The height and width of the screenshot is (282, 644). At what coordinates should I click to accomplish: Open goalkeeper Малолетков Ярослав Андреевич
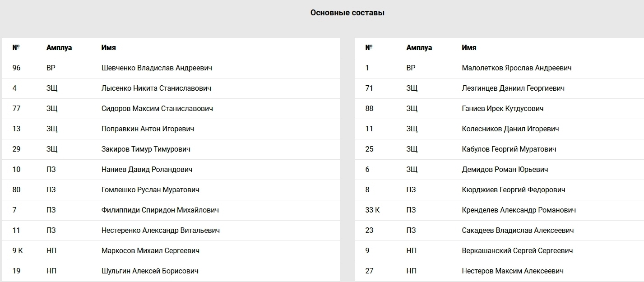point(517,68)
